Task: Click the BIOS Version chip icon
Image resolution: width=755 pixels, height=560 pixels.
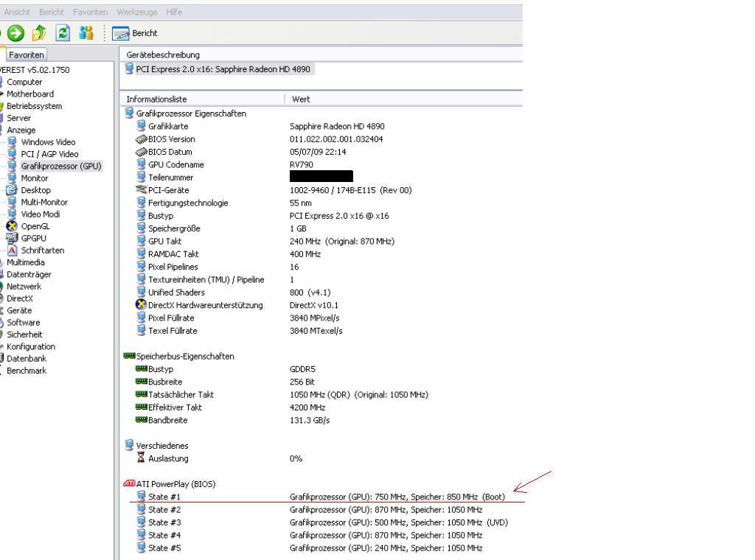Action: point(141,139)
